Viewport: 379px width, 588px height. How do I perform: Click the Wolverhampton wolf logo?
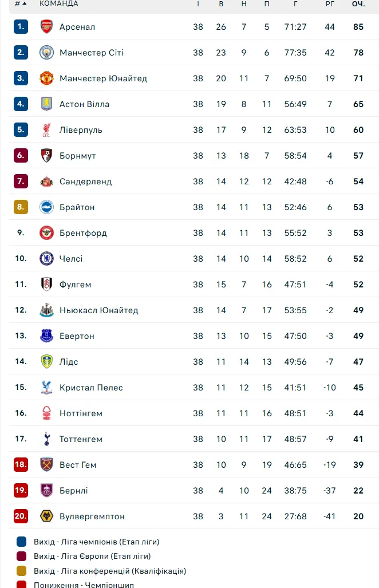pyautogui.click(x=46, y=516)
